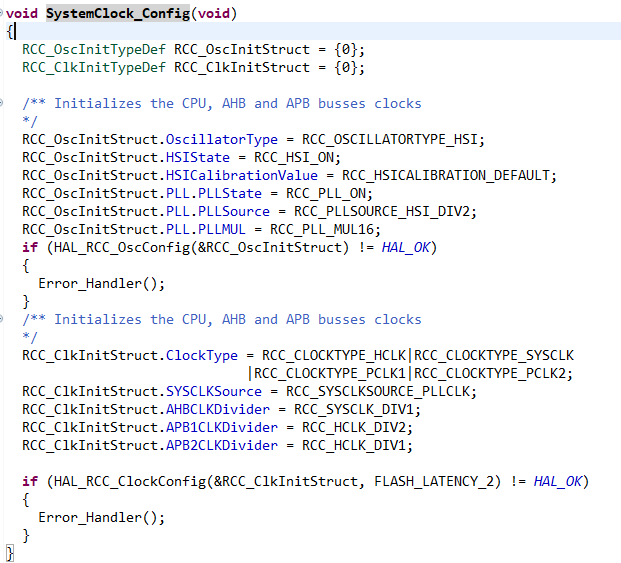The image size is (621, 563).
Task: Click the second Initializes the CPU comment
Action: pyautogui.click(x=222, y=320)
